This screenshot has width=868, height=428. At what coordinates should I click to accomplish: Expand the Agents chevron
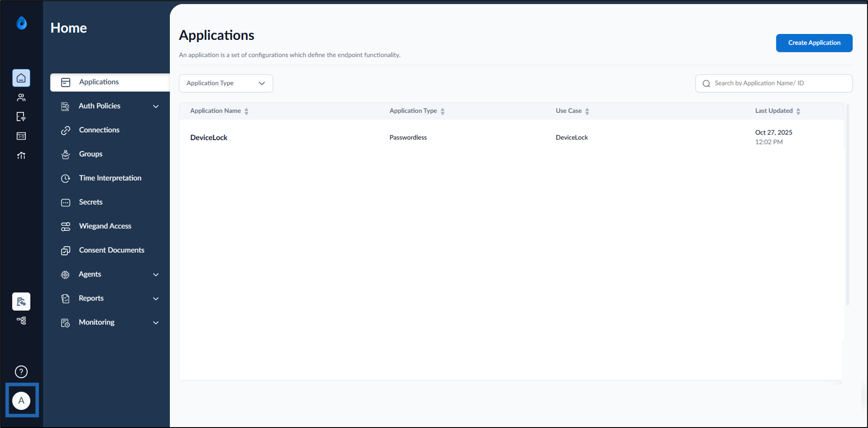(x=156, y=274)
